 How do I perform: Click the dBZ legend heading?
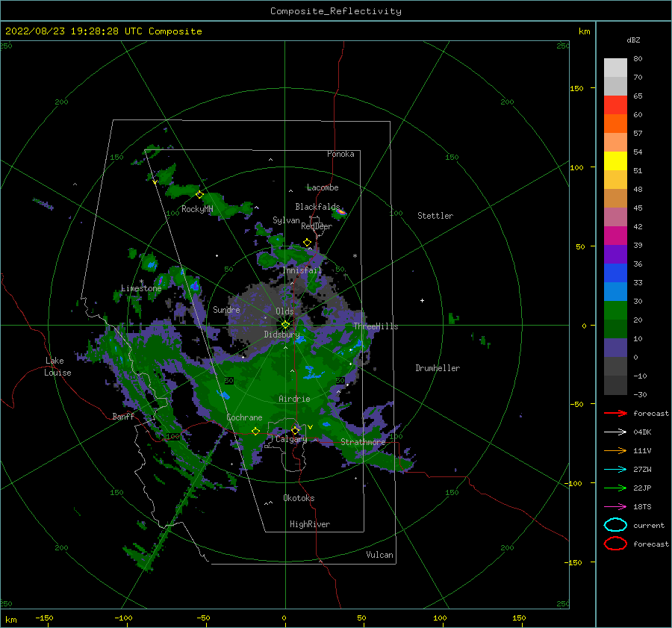[633, 40]
